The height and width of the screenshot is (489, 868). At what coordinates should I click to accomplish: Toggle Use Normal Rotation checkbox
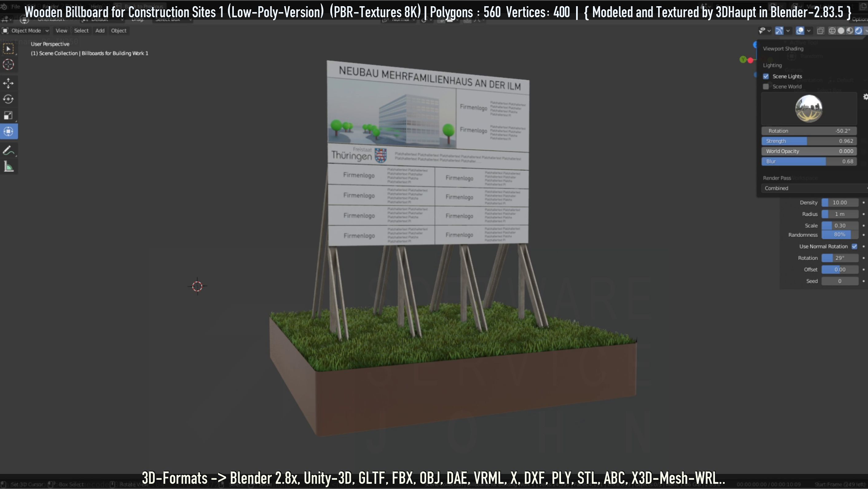854,247
